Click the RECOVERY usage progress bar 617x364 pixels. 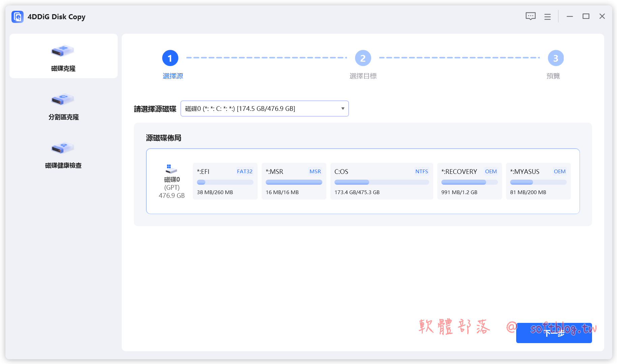pos(469,182)
